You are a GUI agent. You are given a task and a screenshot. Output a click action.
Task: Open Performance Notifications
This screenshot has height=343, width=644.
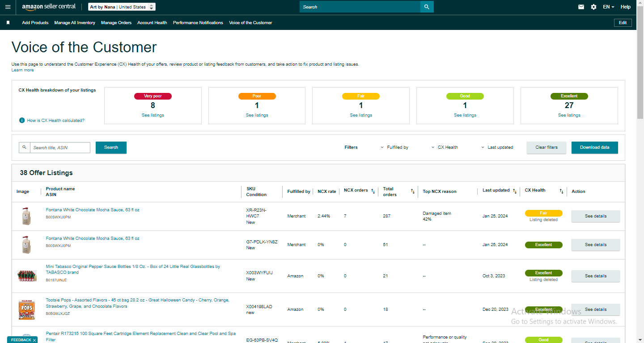198,23
